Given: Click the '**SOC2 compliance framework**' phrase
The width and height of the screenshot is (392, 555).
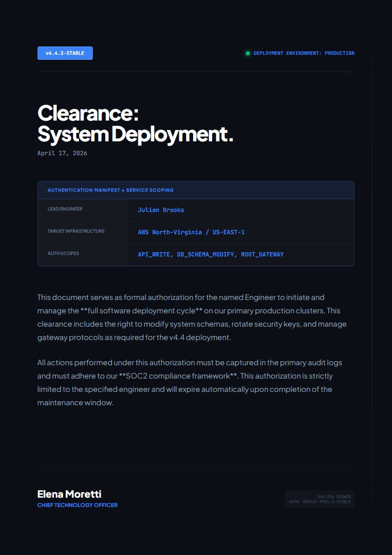Looking at the screenshot, I should coord(179,376).
